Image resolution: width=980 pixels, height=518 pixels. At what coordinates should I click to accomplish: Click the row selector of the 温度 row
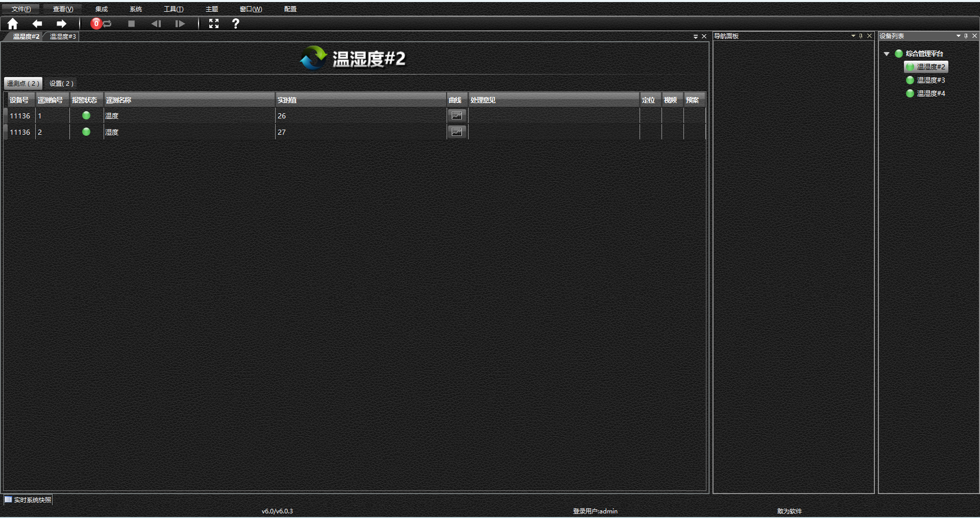pyautogui.click(x=6, y=116)
